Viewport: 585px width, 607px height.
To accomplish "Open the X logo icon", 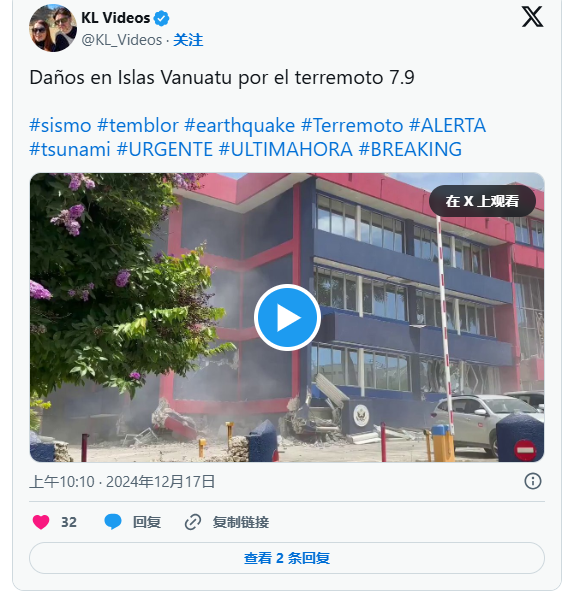I will (x=532, y=17).
